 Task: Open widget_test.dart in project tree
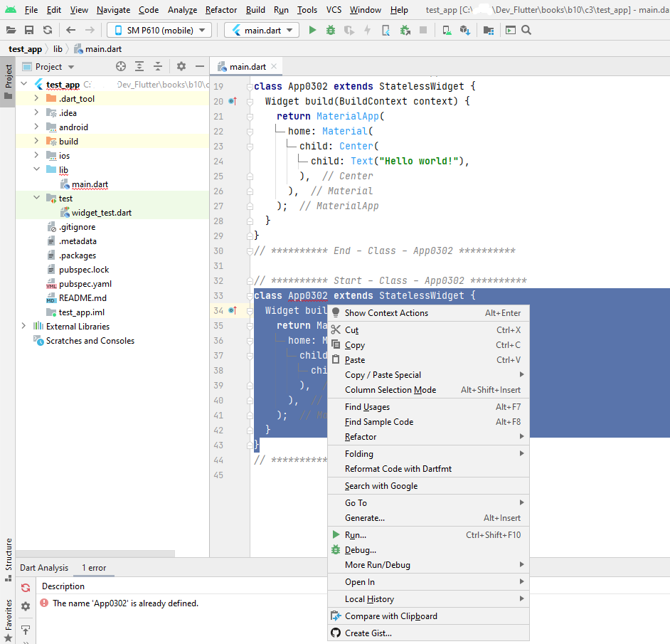tap(101, 213)
